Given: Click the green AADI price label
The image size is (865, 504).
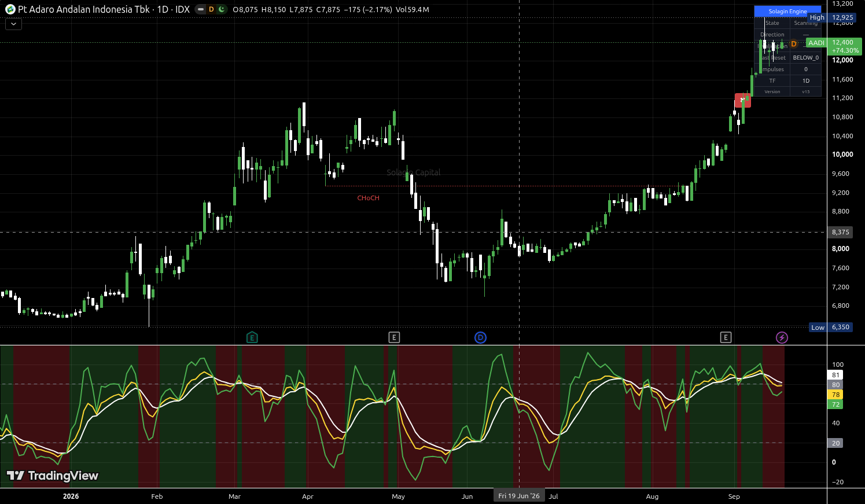Looking at the screenshot, I should (816, 43).
